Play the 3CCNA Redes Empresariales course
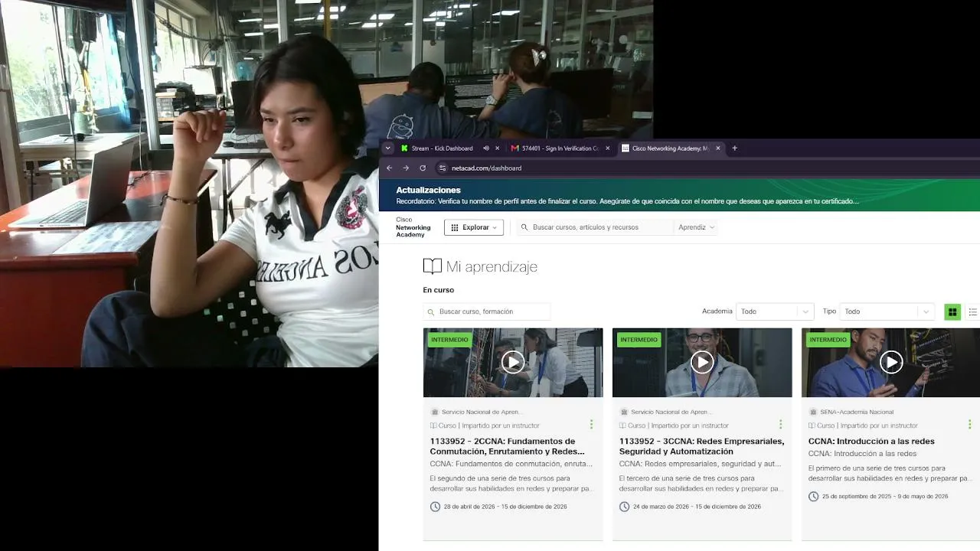The height and width of the screenshot is (551, 980). [702, 362]
